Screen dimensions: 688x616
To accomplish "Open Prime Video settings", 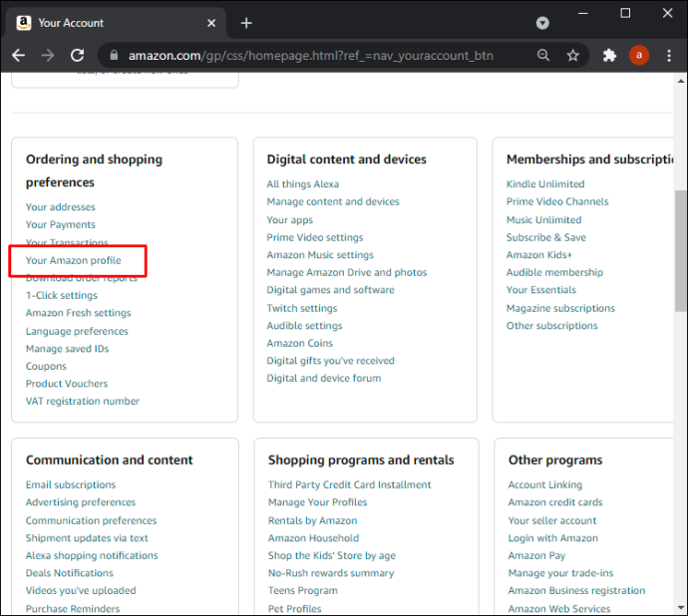I will pyautogui.click(x=315, y=238).
